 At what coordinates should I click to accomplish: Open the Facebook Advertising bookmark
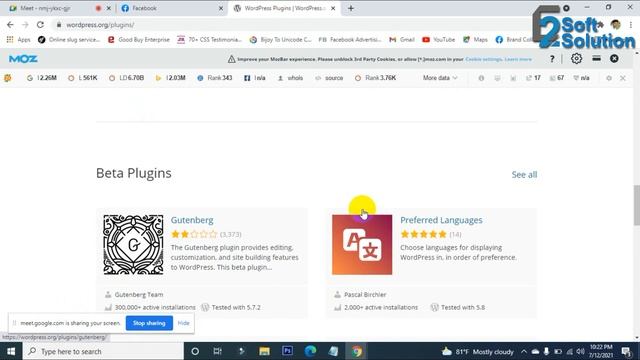click(350, 40)
